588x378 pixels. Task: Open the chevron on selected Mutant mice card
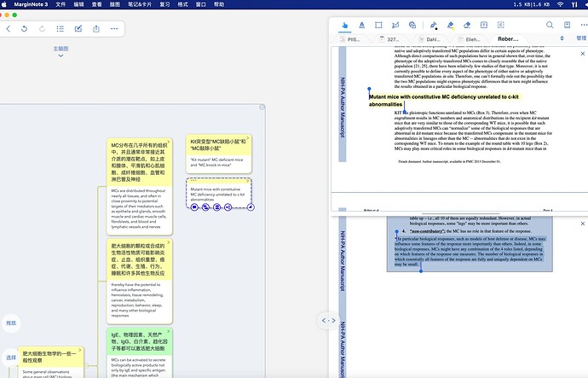coord(248,181)
